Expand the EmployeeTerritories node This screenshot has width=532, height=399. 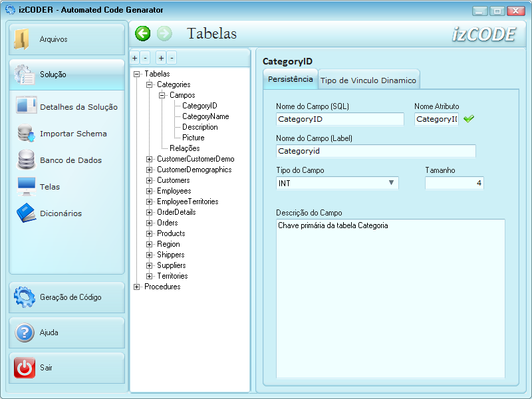click(x=149, y=201)
